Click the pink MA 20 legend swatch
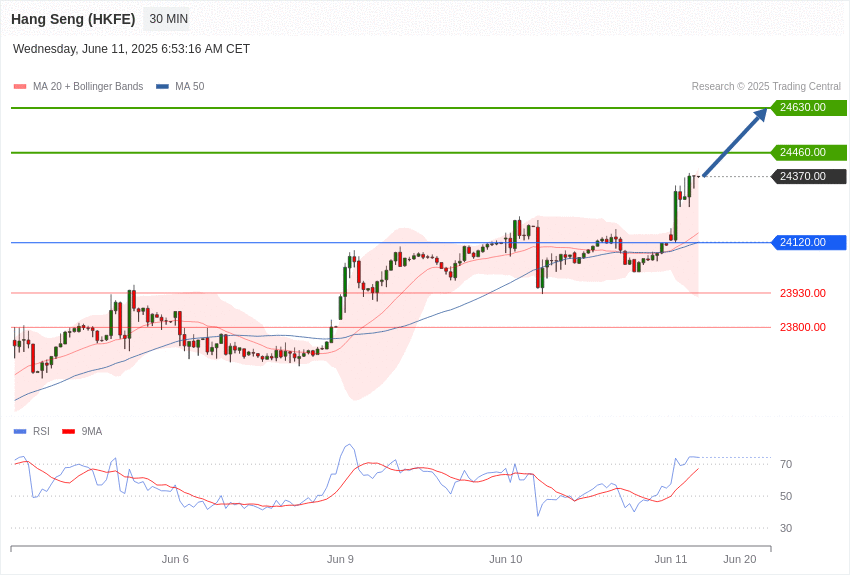The width and height of the screenshot is (850, 576). 20,86
